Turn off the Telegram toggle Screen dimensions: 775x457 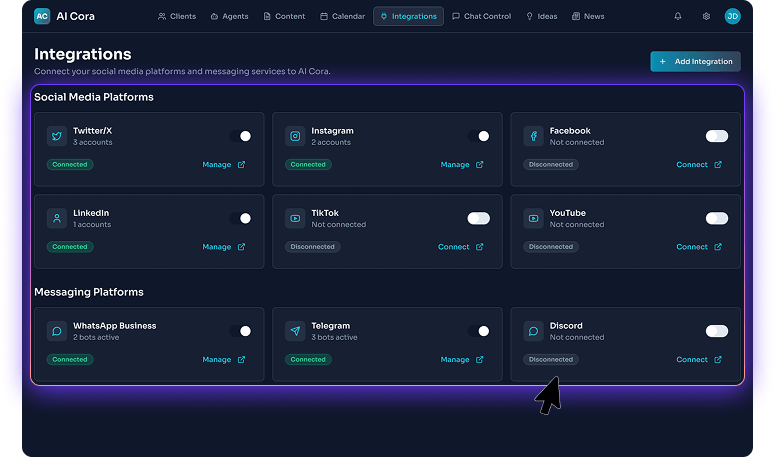pos(479,331)
